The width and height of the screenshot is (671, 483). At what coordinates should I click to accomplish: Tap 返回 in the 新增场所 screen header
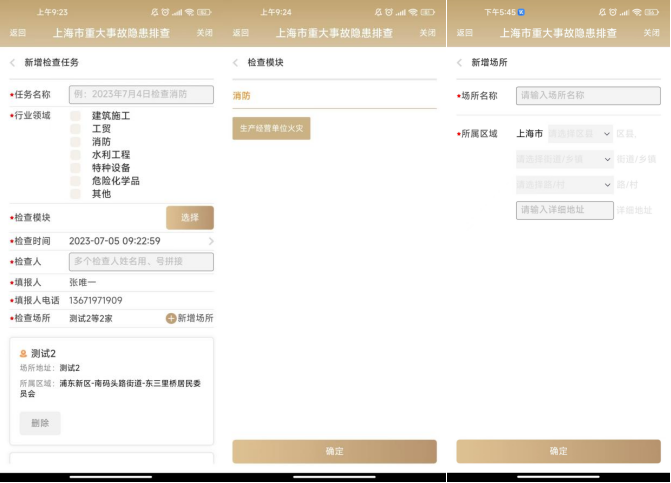pyautogui.click(x=464, y=33)
